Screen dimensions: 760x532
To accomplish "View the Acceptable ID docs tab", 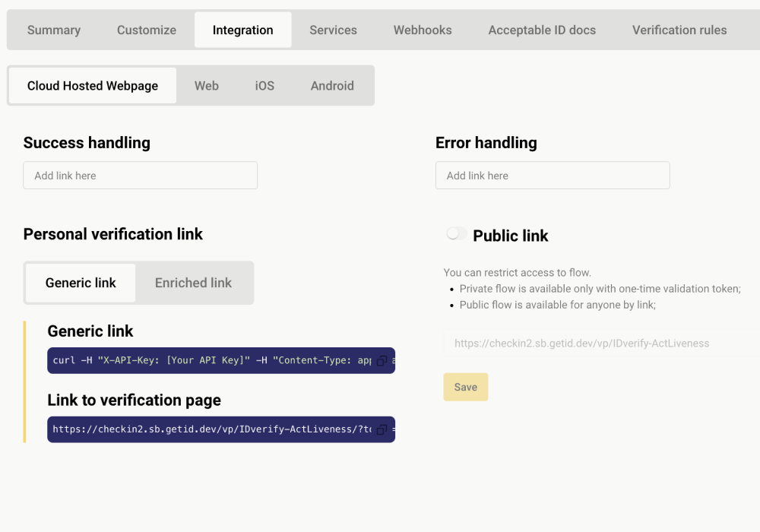I will [x=542, y=30].
